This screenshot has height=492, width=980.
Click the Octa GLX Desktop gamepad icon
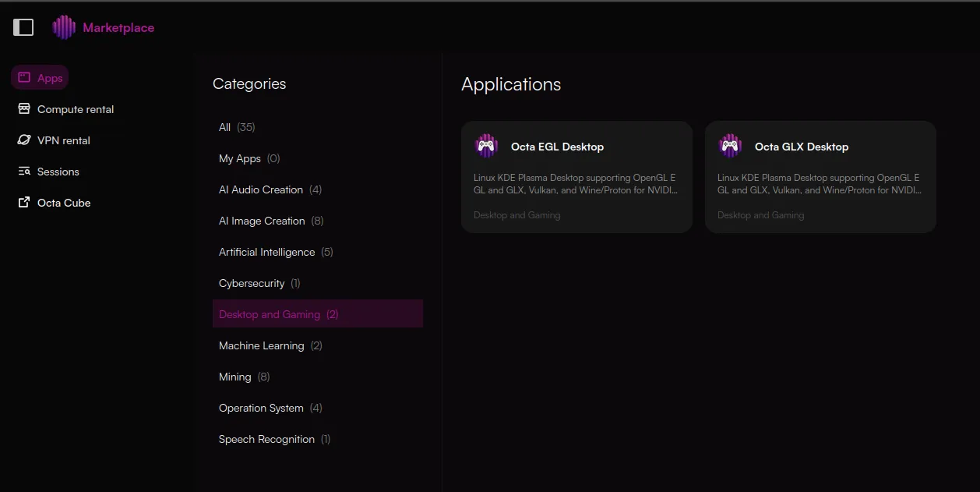click(x=730, y=146)
